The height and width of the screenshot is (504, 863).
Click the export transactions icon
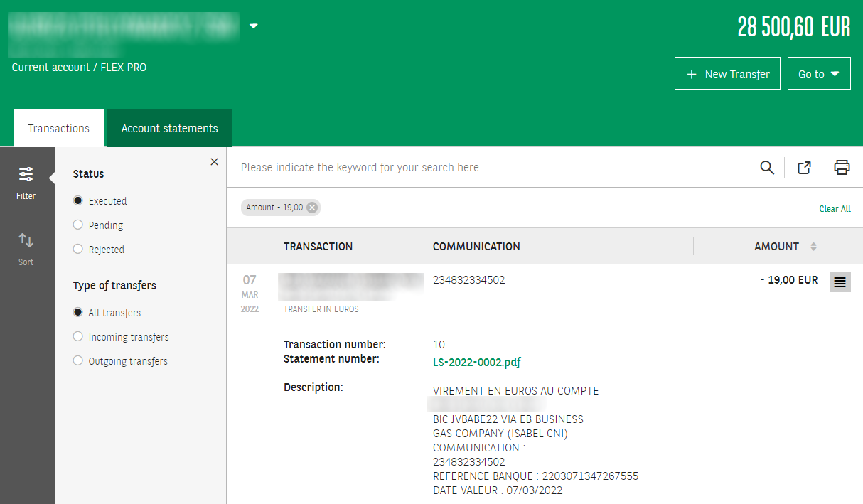(x=804, y=168)
